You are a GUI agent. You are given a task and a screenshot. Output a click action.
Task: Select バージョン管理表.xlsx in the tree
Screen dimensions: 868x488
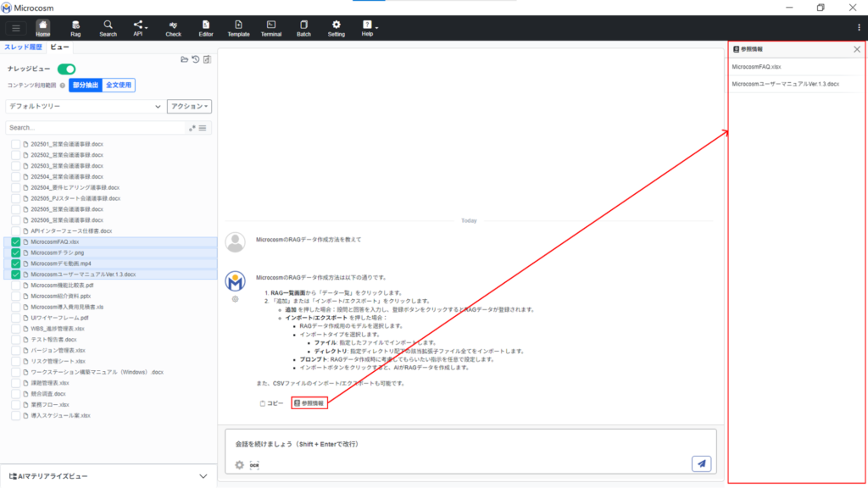click(58, 350)
